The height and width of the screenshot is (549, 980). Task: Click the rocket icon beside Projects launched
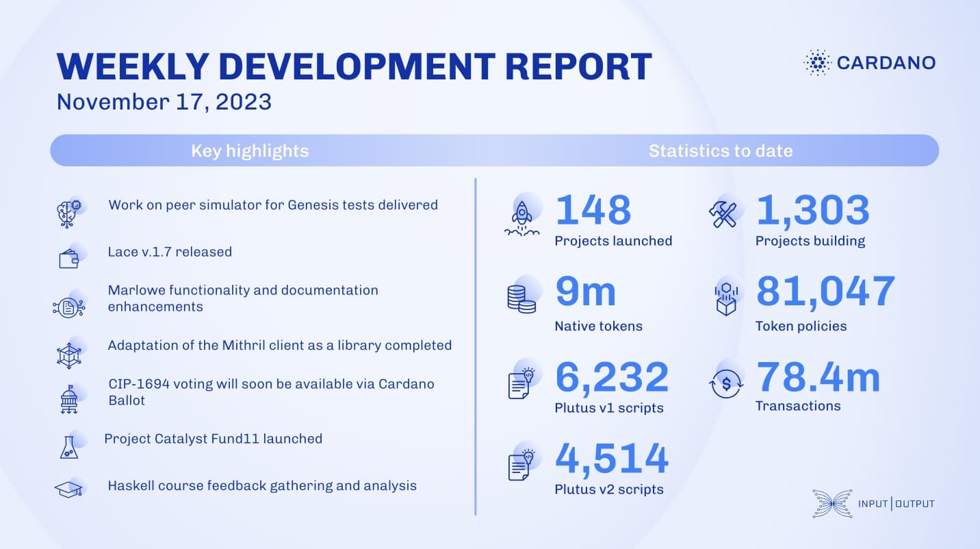pyautogui.click(x=521, y=218)
